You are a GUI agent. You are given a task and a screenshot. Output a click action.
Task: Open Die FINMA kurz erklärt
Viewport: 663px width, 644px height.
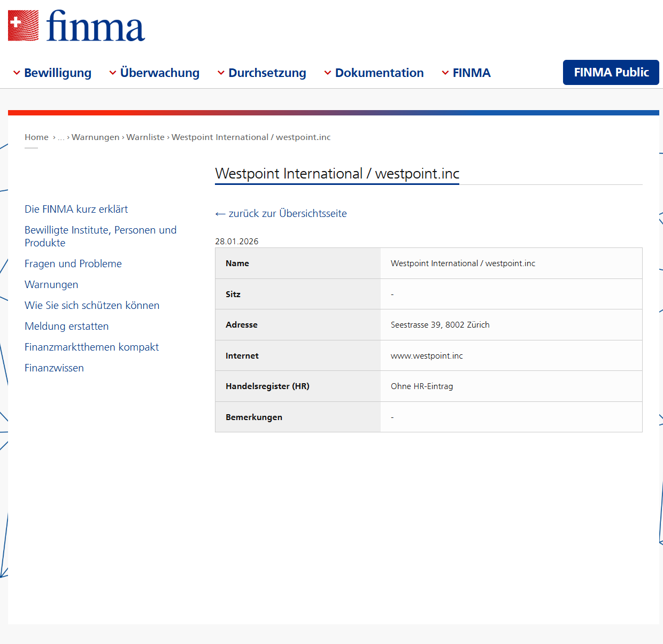(x=76, y=209)
